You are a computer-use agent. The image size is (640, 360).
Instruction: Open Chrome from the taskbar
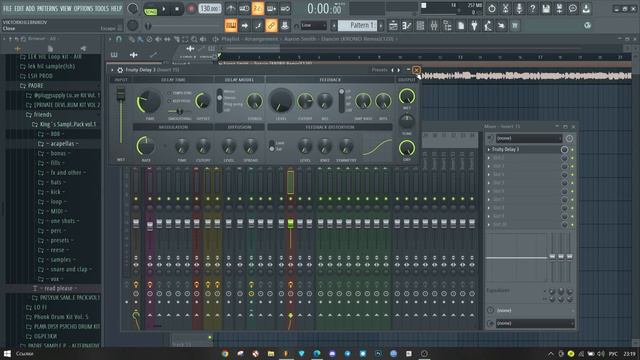pos(225,353)
